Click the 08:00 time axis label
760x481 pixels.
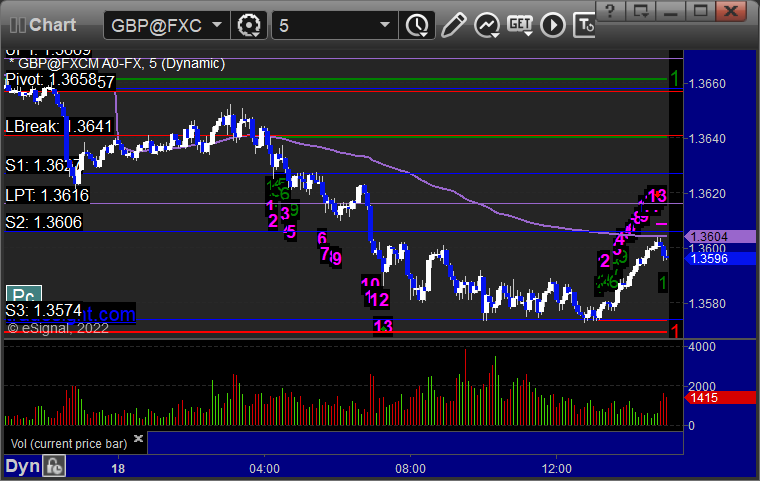tap(411, 469)
